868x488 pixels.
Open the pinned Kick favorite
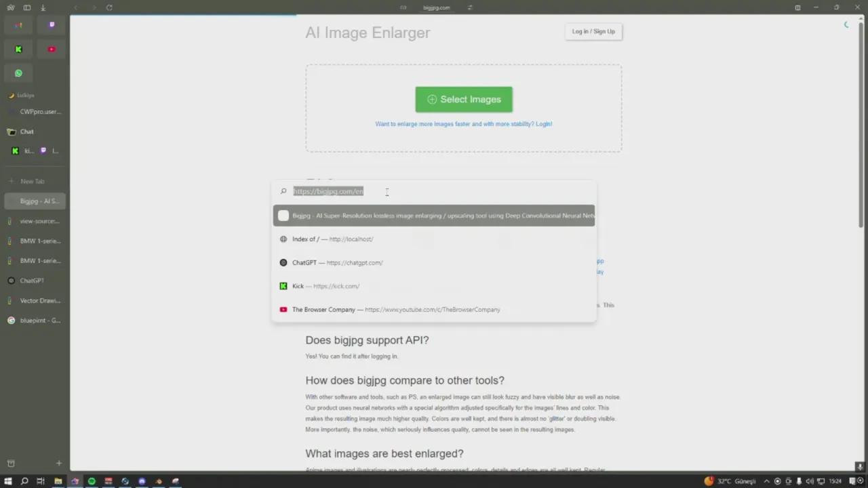[18, 49]
